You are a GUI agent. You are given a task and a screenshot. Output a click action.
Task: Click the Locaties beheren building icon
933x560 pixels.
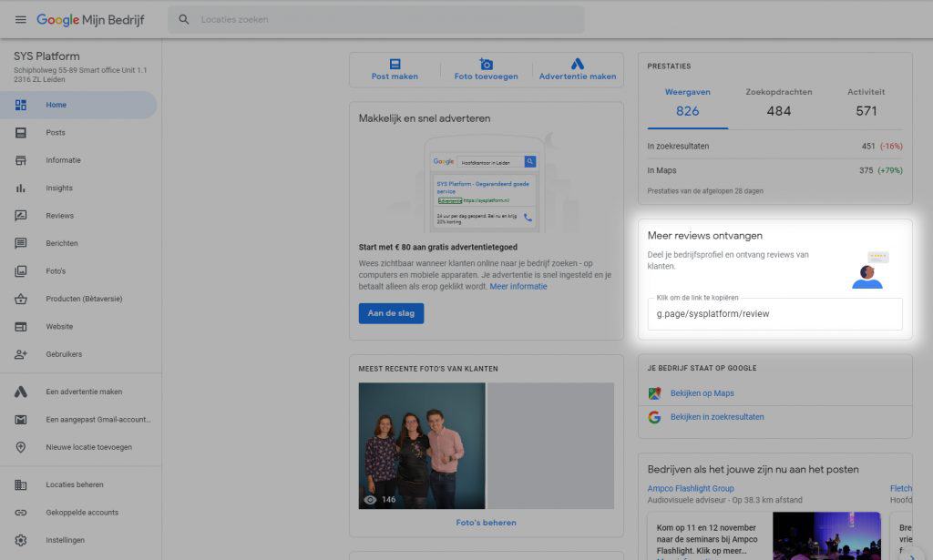click(x=21, y=485)
